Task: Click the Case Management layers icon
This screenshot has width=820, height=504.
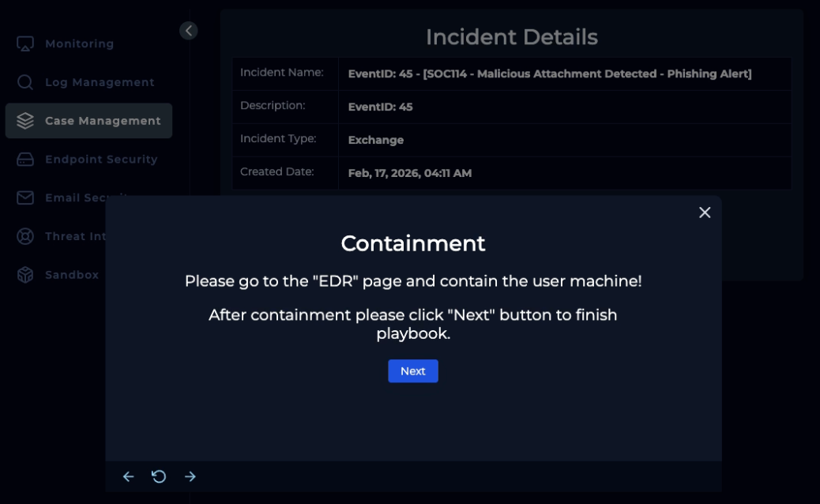Action: 25,121
